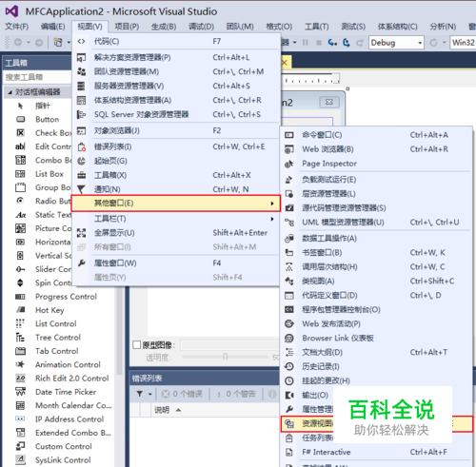Choose the Static Text icon

[x=20, y=215]
